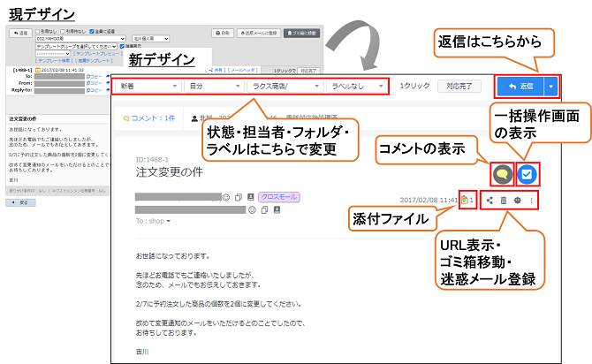592x364 pixels.
Task: Open the 推薦テンプレート link
Action: pyautogui.click(x=94, y=60)
